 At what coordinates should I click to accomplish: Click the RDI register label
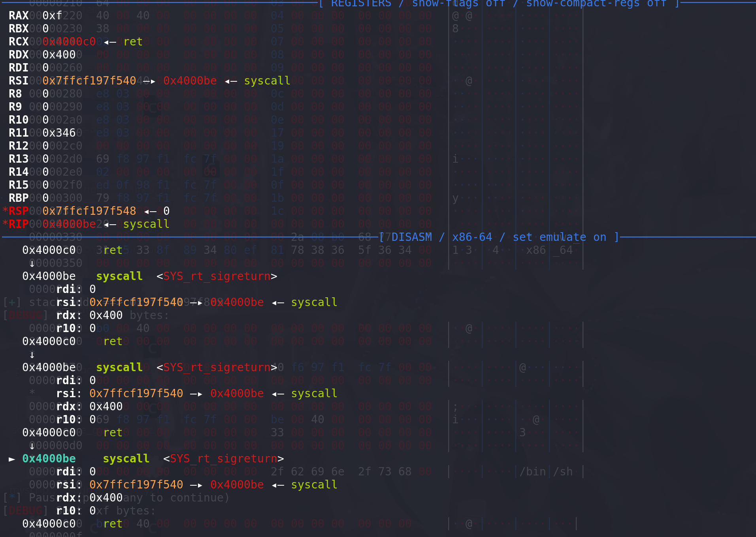click(x=19, y=68)
